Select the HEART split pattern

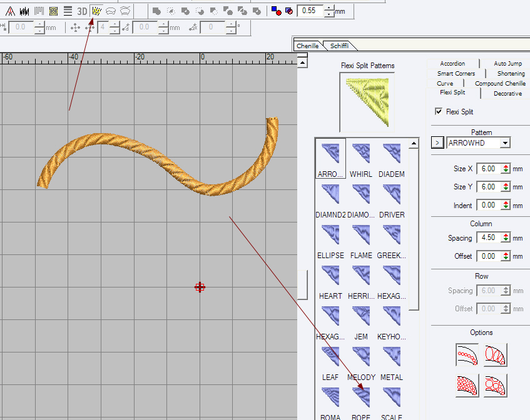[x=330, y=275]
